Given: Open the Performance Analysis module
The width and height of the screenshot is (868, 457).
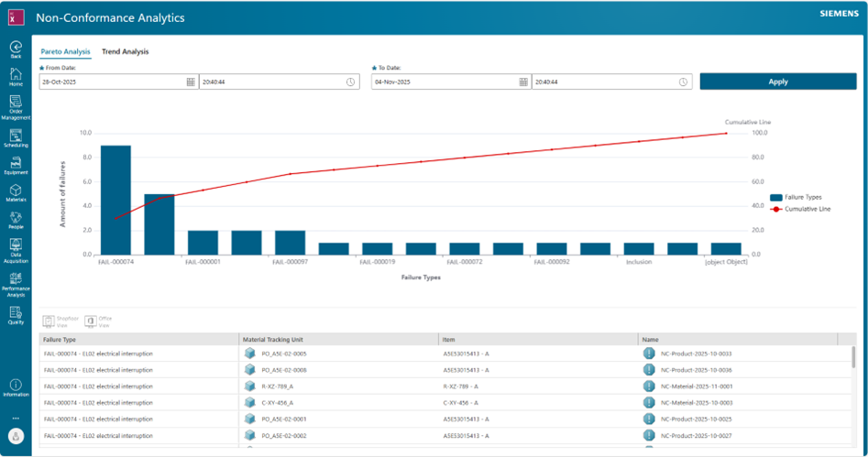Looking at the screenshot, I should [16, 284].
